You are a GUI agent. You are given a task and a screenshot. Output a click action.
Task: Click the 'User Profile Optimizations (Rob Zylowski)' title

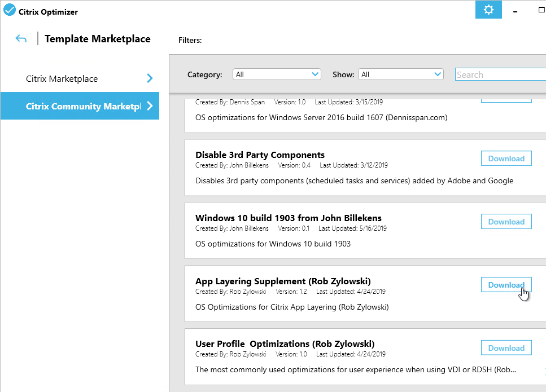coord(285,344)
